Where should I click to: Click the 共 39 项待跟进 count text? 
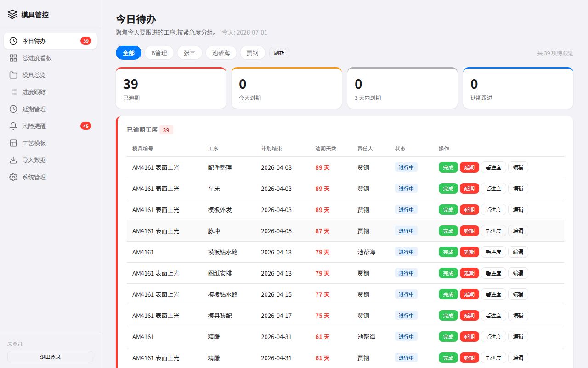[x=555, y=53]
